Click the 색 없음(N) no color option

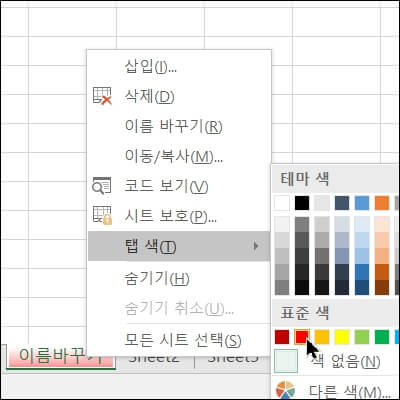coord(336,361)
